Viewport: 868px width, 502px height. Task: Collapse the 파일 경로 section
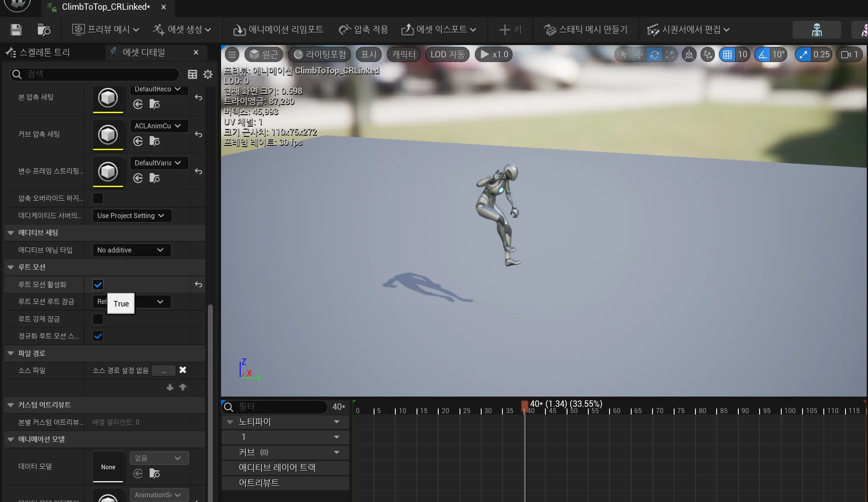point(11,353)
